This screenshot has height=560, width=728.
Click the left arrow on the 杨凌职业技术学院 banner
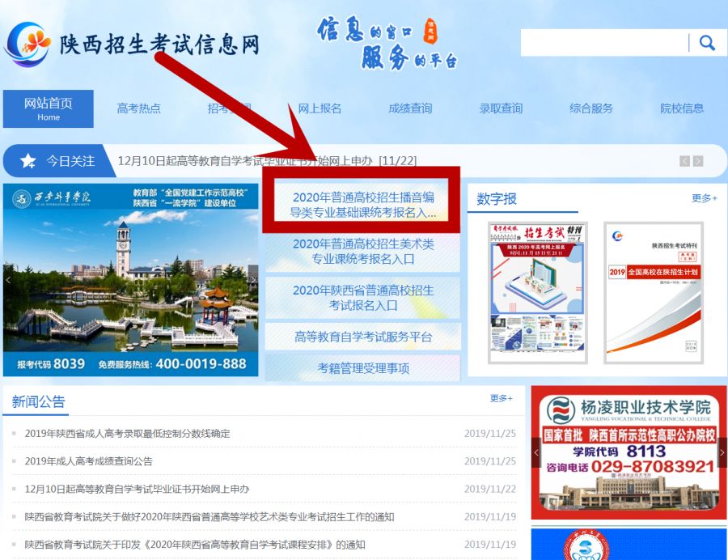[535, 453]
